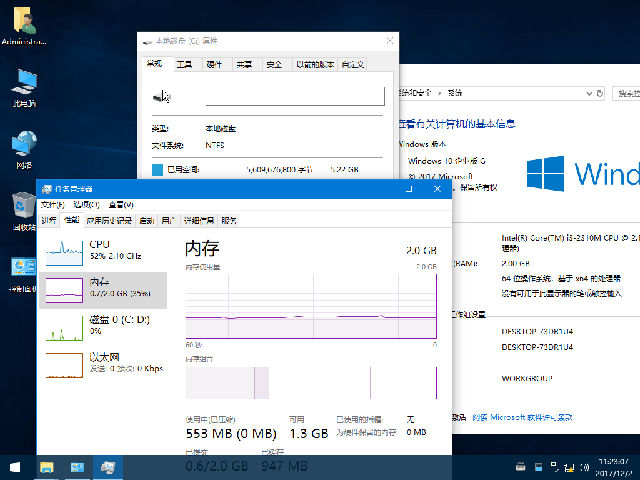Open File Explorer from the taskbar
The width and height of the screenshot is (640, 480).
47,467
